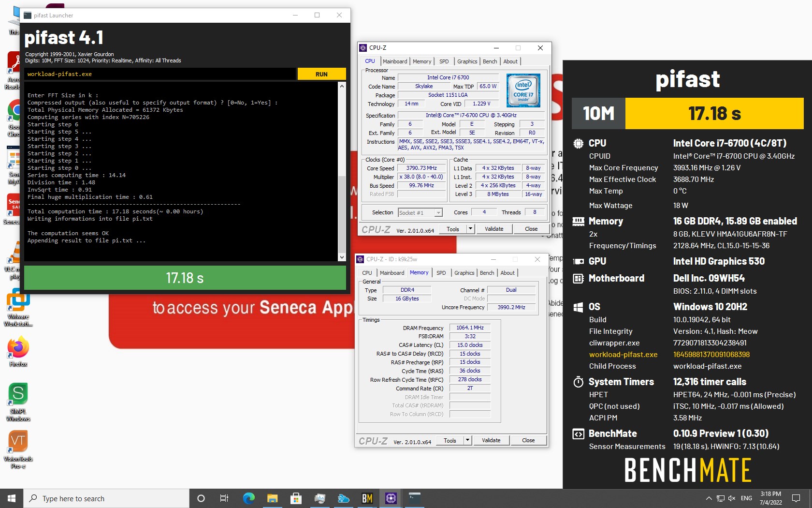Image resolution: width=812 pixels, height=508 pixels.
Task: Open the taskbar clock showing 3:18 PM
Action: [770, 498]
